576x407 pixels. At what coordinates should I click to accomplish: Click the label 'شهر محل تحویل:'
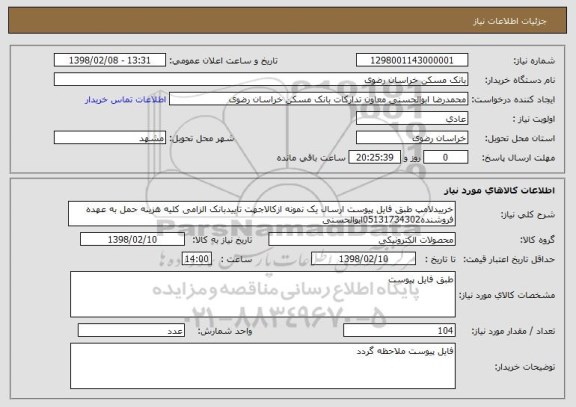click(202, 138)
